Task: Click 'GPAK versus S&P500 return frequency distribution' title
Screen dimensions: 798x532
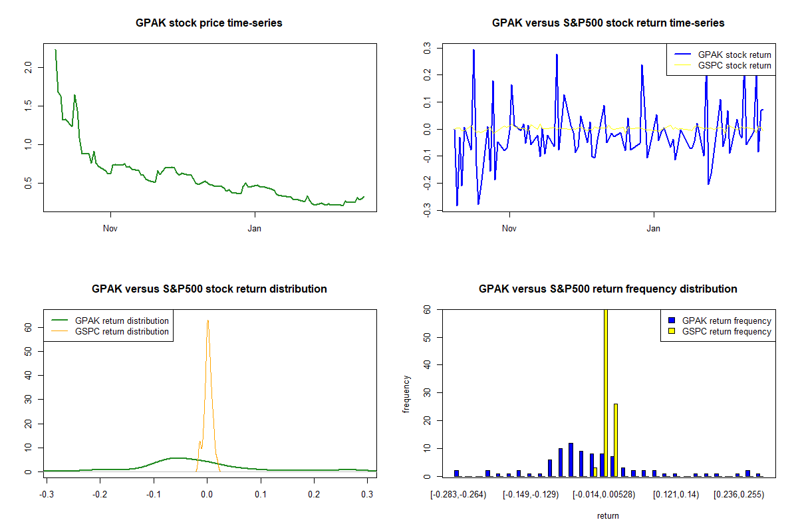Action: [x=608, y=289]
